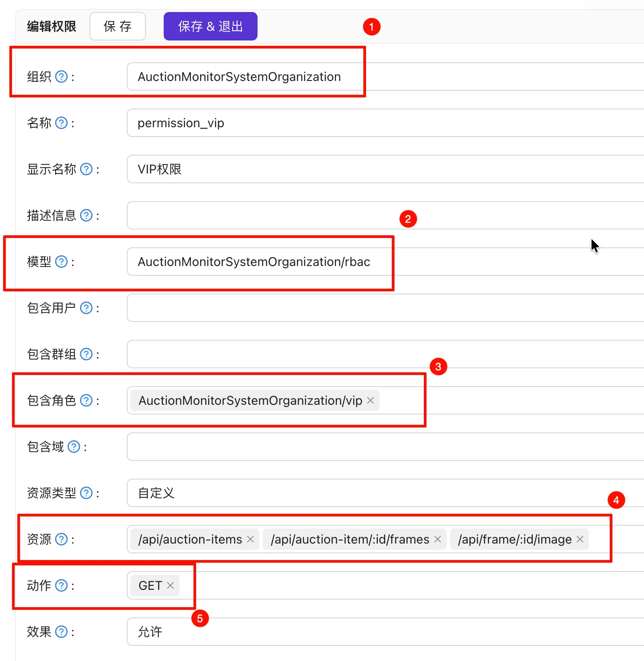Click the help icon next to 模型

pos(61,262)
